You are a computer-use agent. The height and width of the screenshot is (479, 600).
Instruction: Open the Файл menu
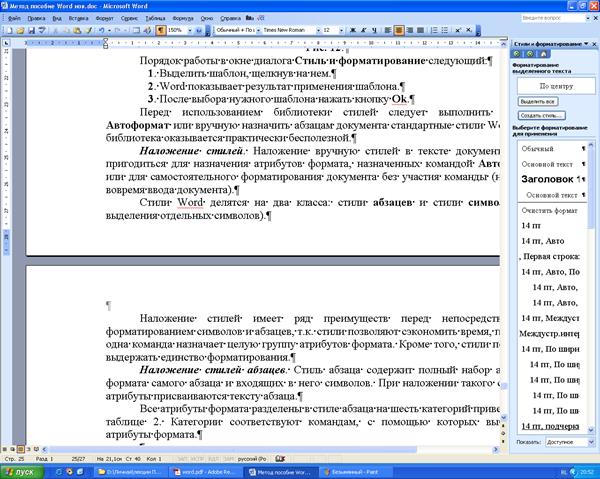click(x=15, y=18)
